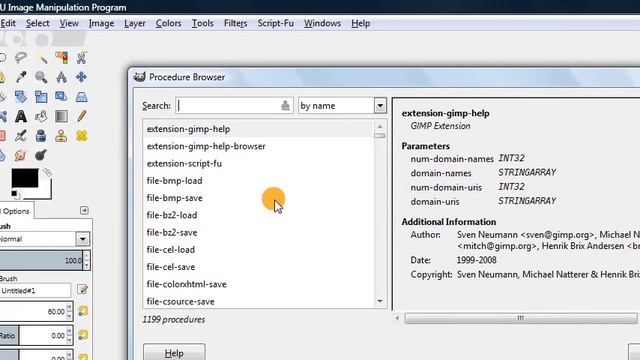This screenshot has height=360, width=640.
Task: Click the Untitled#1 brush name field
Action: click(35, 291)
